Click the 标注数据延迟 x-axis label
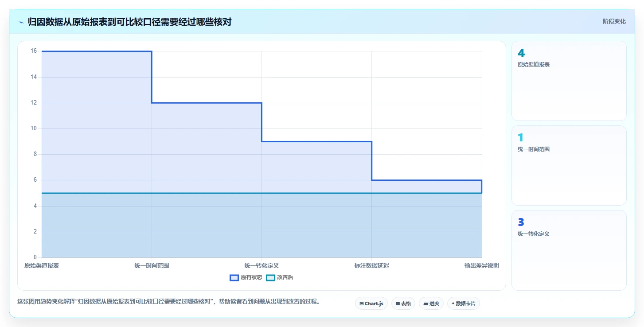The image size is (644, 327). [371, 265]
